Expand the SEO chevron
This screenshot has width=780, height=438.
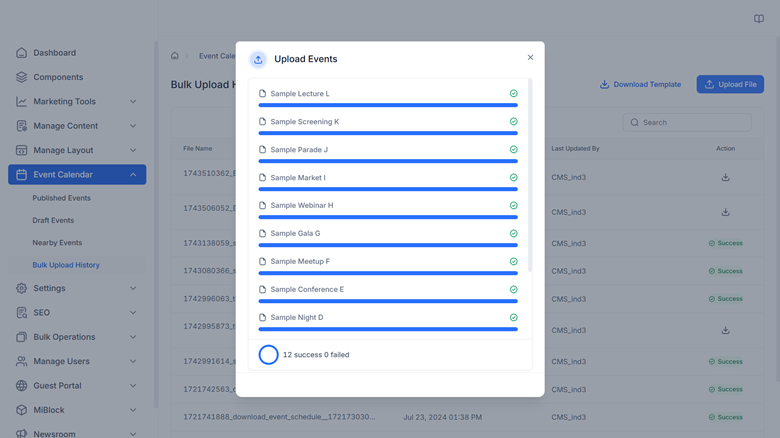pos(133,313)
